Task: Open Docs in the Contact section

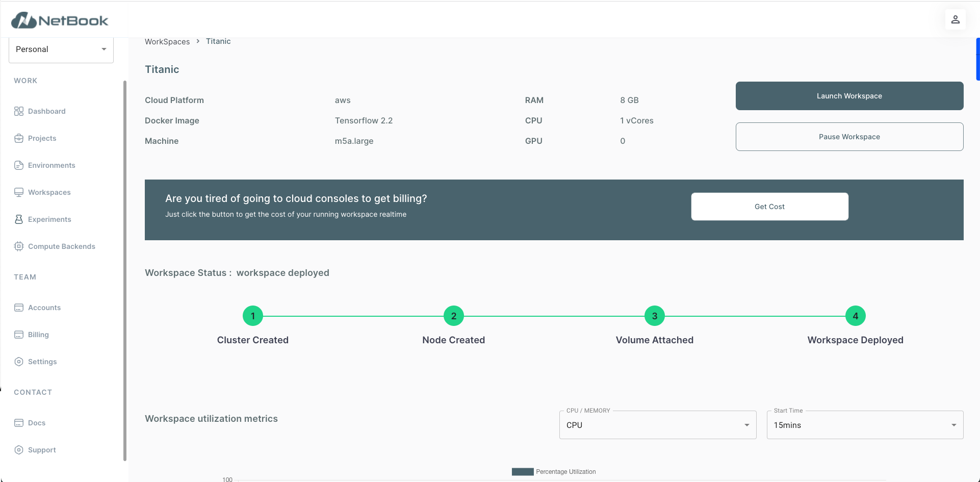Action: [x=37, y=423]
